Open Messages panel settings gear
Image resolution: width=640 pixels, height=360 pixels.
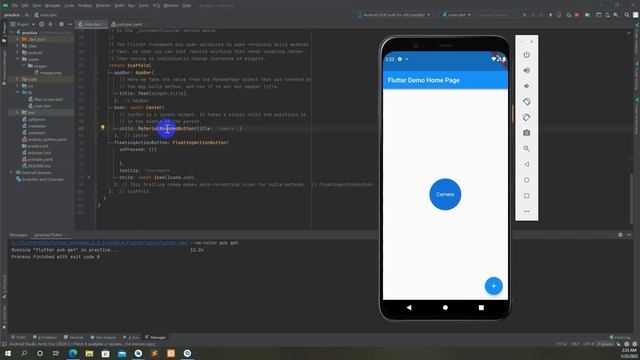click(x=620, y=235)
